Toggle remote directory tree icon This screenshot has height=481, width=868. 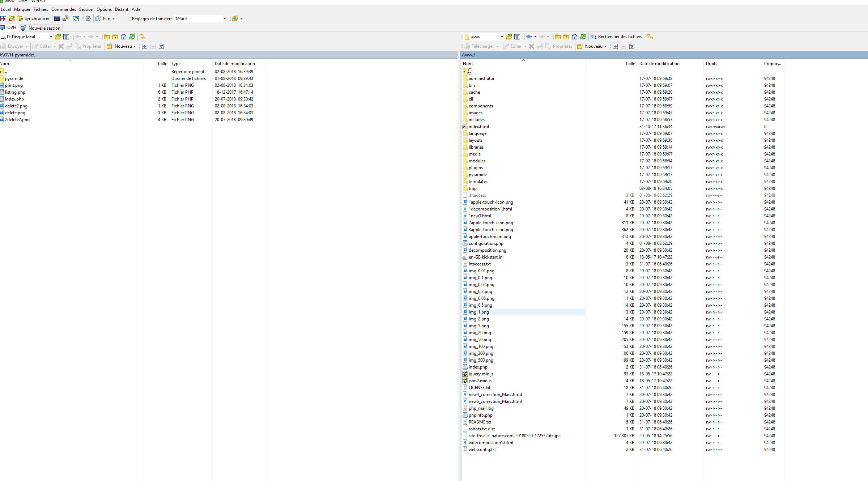click(650, 37)
